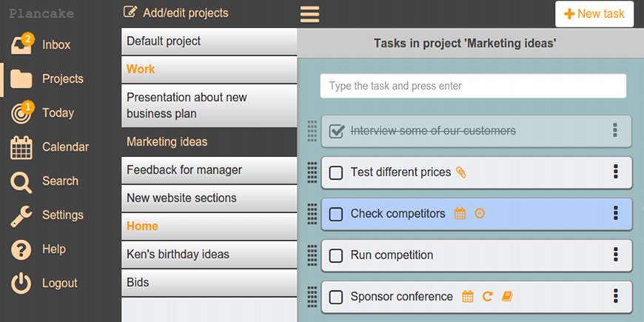Click the paperclip icon on Test different prices
644x322 pixels.
coord(460,172)
